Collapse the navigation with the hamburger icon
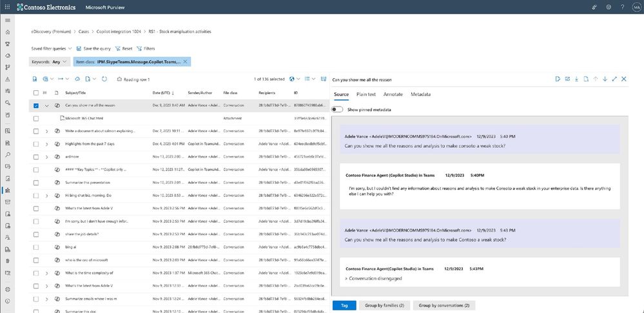The height and width of the screenshot is (313, 644). (x=7, y=20)
